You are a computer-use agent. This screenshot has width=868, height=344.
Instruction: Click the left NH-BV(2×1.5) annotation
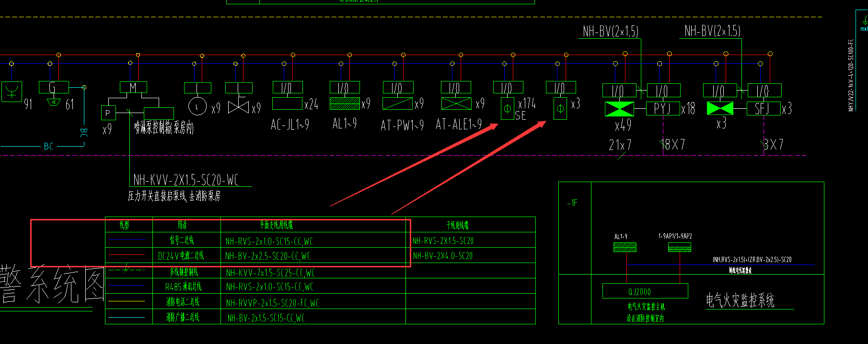611,32
